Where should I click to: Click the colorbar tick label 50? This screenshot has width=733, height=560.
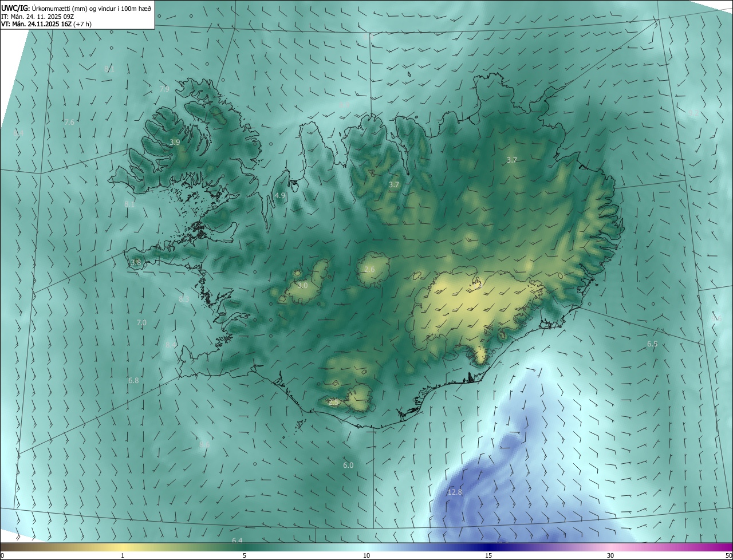(x=728, y=556)
